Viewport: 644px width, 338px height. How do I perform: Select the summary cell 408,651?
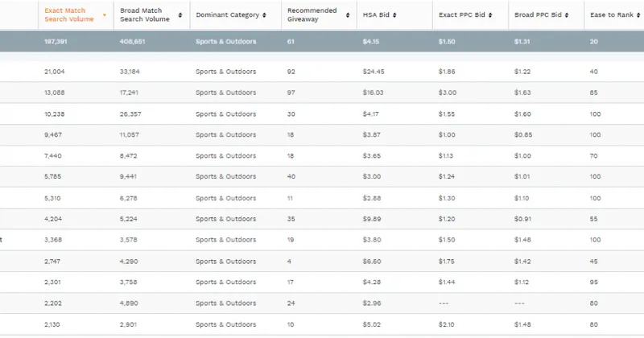coord(132,42)
